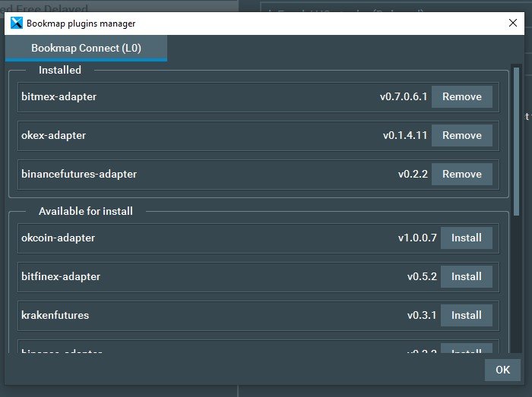Remove the bitmex-adapter plugin
This screenshot has height=397, width=532.
pyautogui.click(x=461, y=96)
